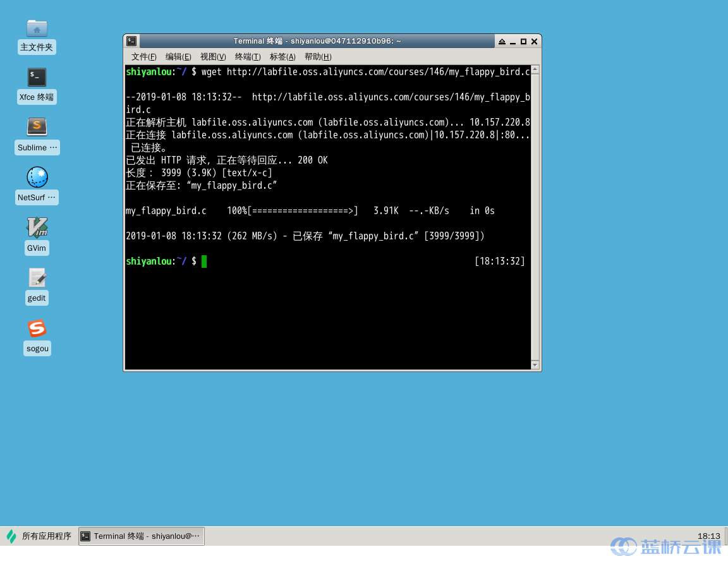Image resolution: width=728 pixels, height=566 pixels.
Task: Click terminal scrollbar up arrow
Action: [x=535, y=69]
